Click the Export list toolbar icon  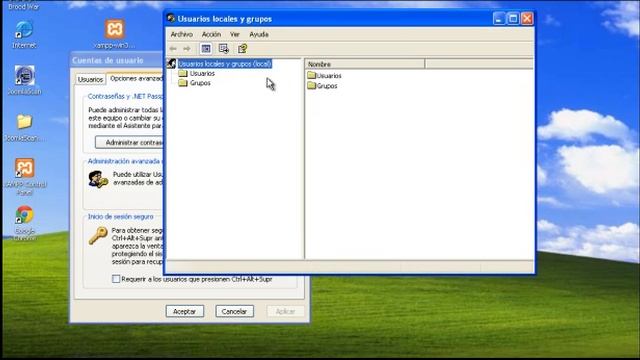(x=224, y=49)
